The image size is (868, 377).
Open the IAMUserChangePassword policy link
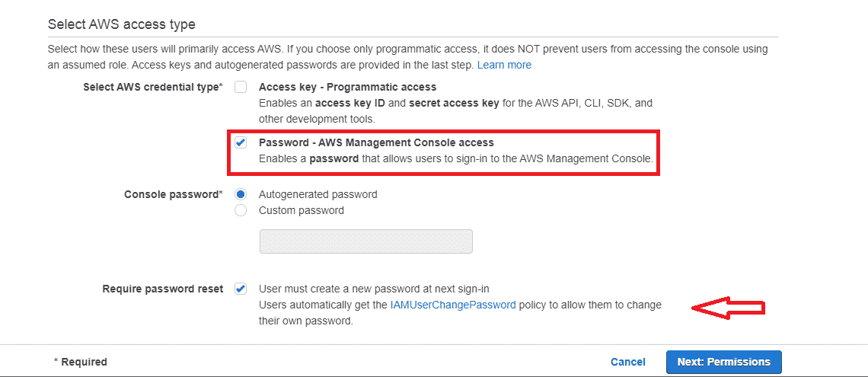tap(453, 305)
